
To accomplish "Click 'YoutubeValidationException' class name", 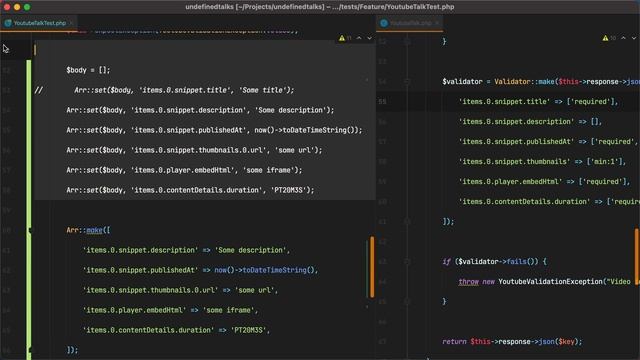I will coord(550,282).
